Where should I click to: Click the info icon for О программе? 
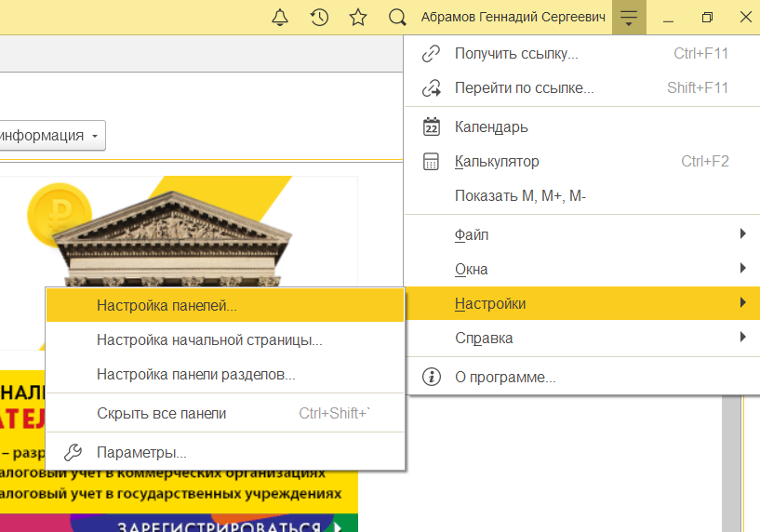point(431,378)
